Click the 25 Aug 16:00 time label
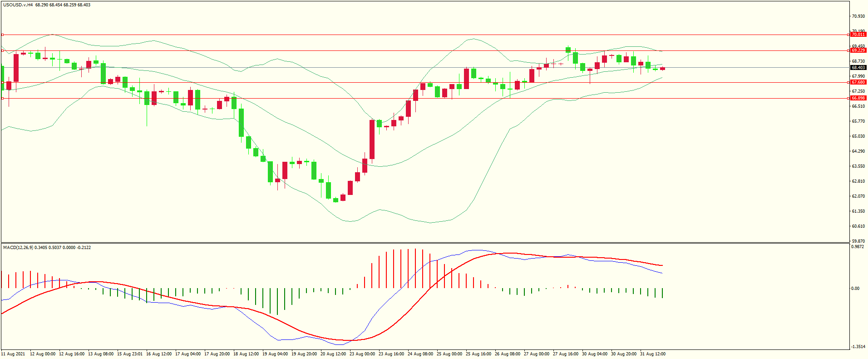Image resolution: width=868 pixels, height=359 pixels. [478, 354]
